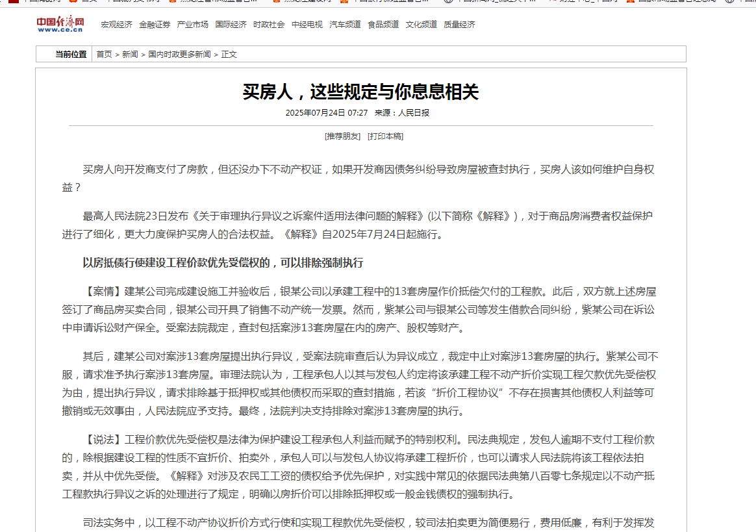
Task: Open the 宏观经济 navigation section
Action: pyautogui.click(x=116, y=25)
